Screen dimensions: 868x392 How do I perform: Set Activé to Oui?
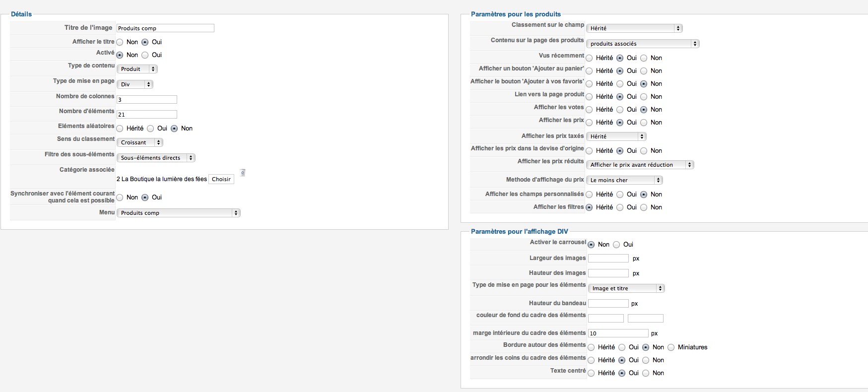coord(145,55)
